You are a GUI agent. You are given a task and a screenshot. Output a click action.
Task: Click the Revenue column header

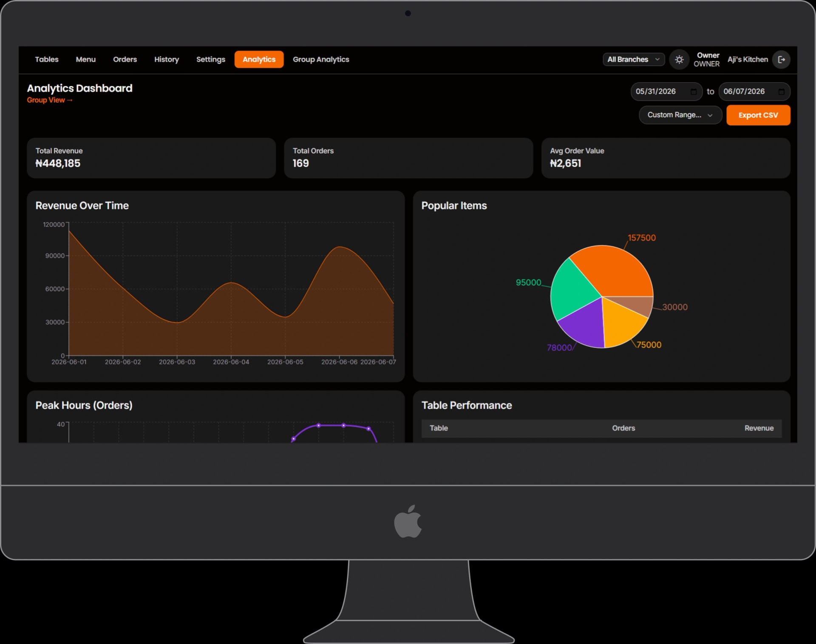click(x=759, y=428)
